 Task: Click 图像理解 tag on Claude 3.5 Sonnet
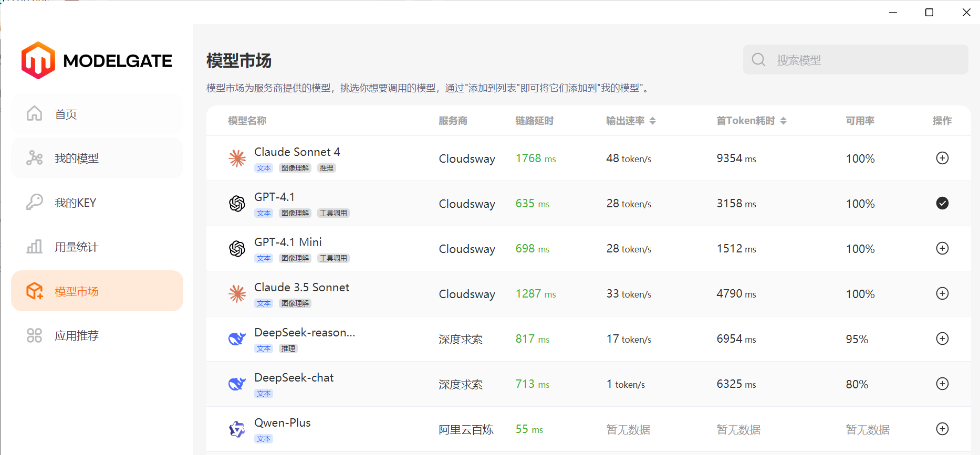295,303
